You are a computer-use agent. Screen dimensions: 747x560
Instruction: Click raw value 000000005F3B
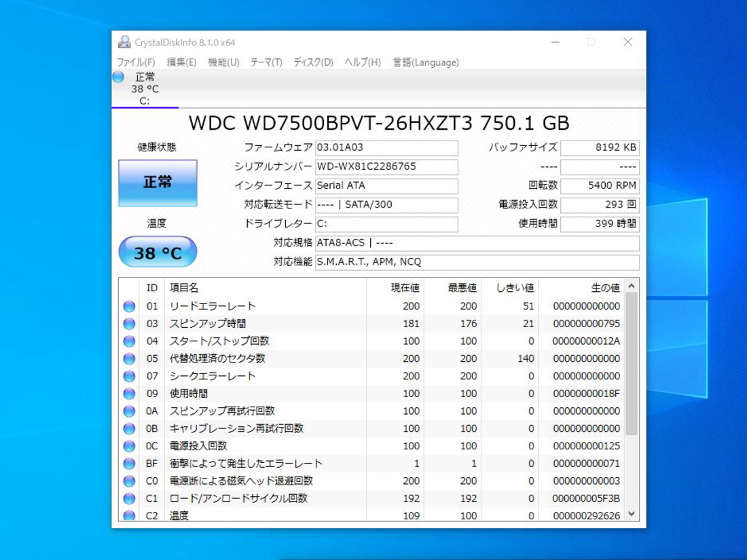pyautogui.click(x=587, y=499)
